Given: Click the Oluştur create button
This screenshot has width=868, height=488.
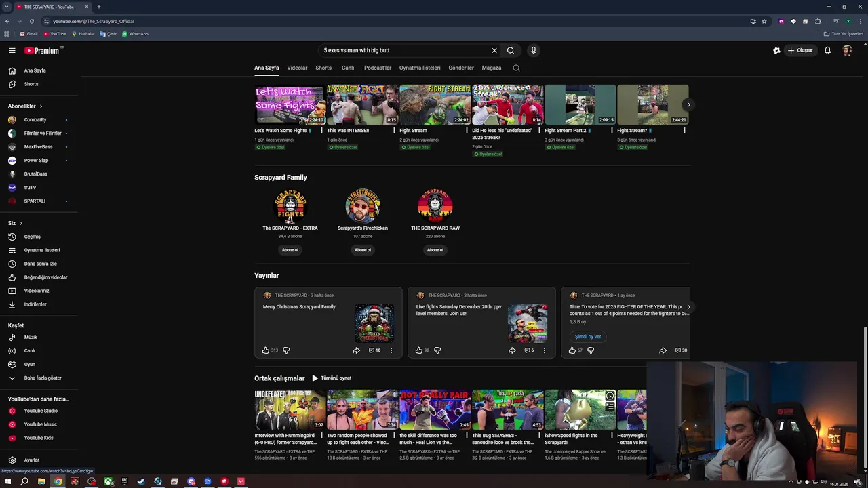Looking at the screenshot, I should coord(800,50).
